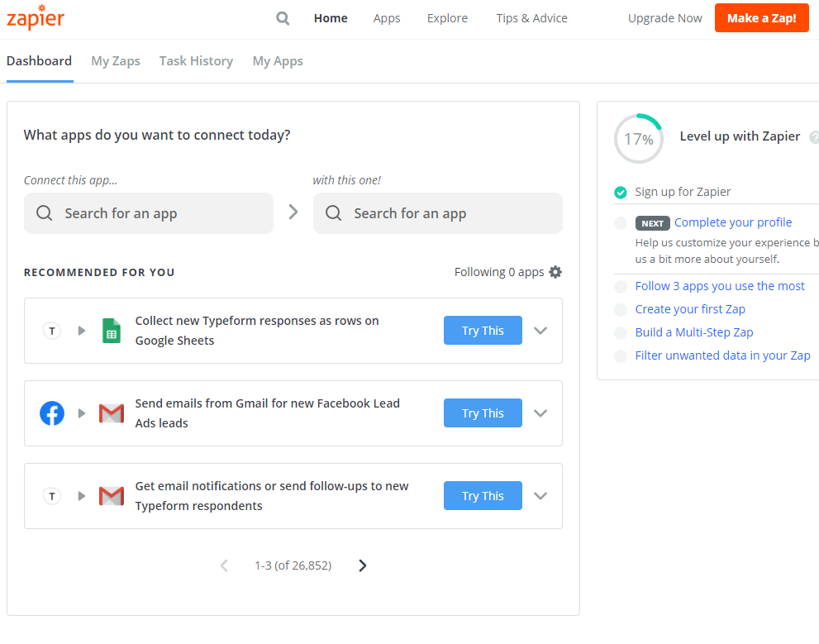Expand the Facebook Lead Ads recommendation chevron
819x644 pixels.
(540, 413)
